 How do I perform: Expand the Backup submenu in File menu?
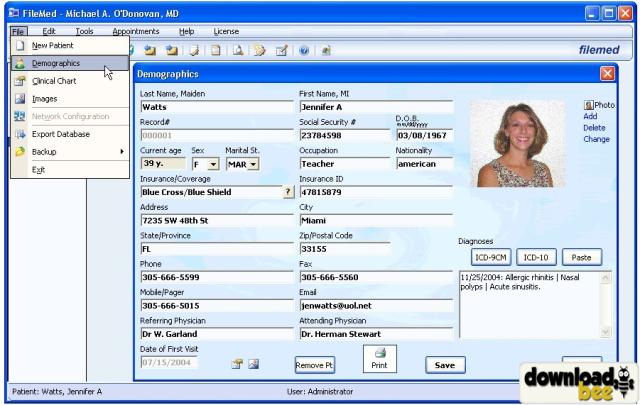tap(70, 152)
